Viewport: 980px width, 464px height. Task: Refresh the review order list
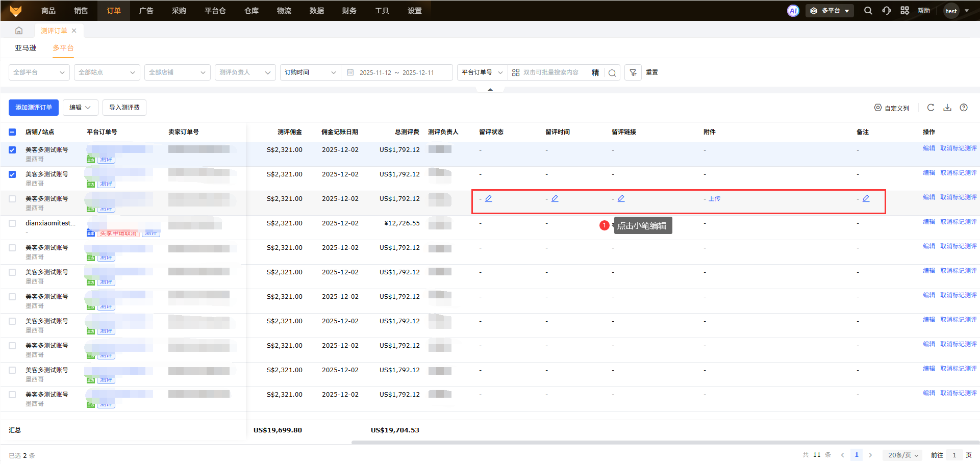tap(931, 108)
